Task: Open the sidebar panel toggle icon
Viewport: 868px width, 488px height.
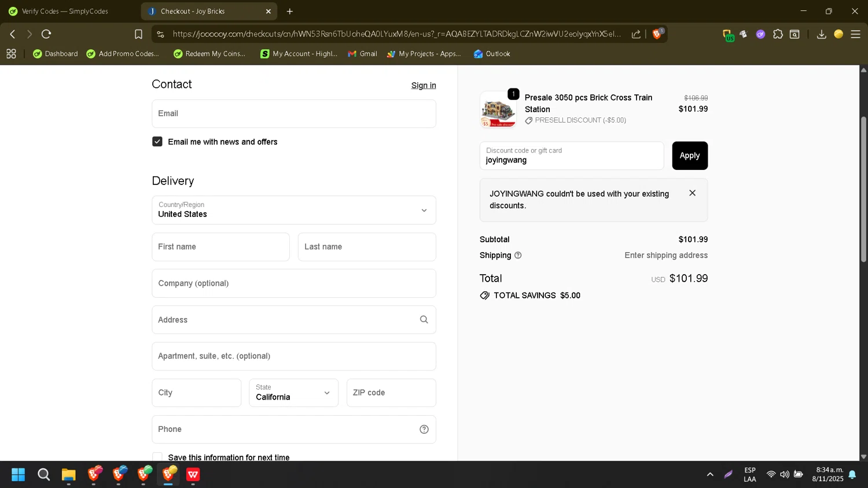Action: 795,34
